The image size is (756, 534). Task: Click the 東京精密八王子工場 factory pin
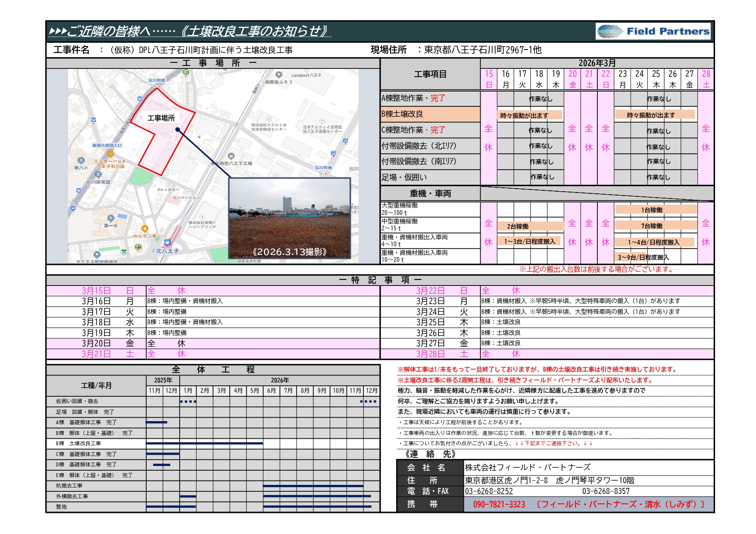tap(231, 156)
